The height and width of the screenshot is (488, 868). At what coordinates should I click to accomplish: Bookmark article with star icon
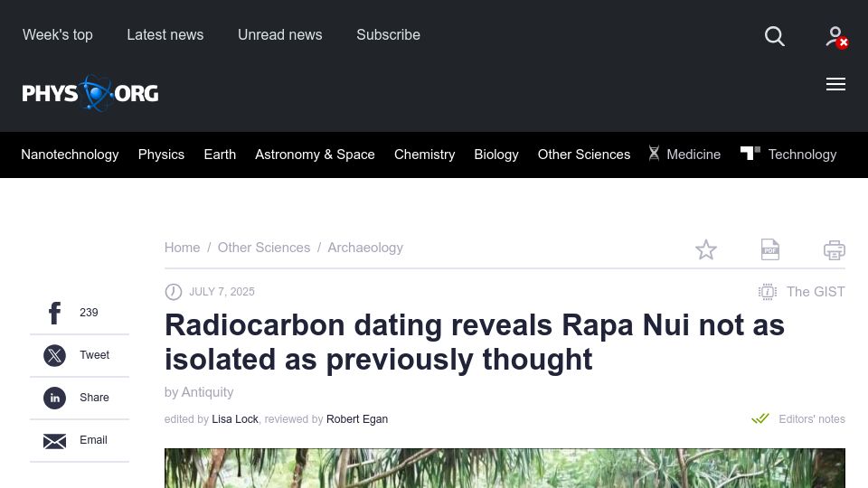pyautogui.click(x=706, y=249)
